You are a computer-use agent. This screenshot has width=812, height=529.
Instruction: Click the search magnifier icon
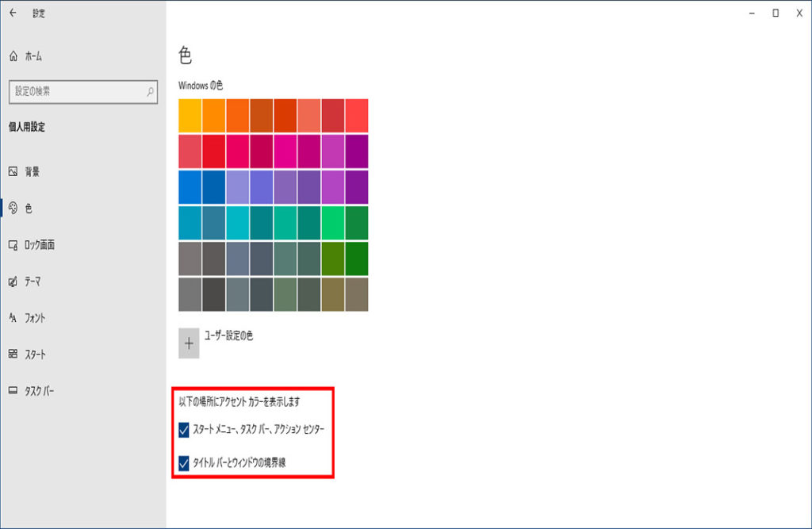pos(150,92)
